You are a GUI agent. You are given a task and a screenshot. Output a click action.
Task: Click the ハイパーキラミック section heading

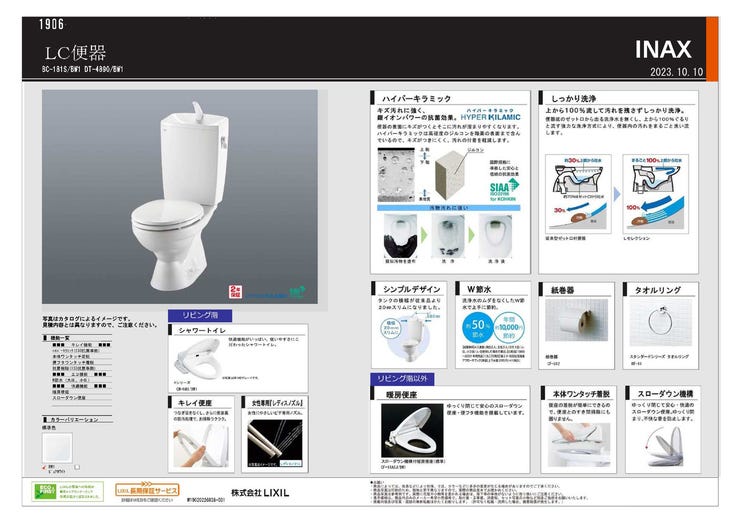pos(409,99)
